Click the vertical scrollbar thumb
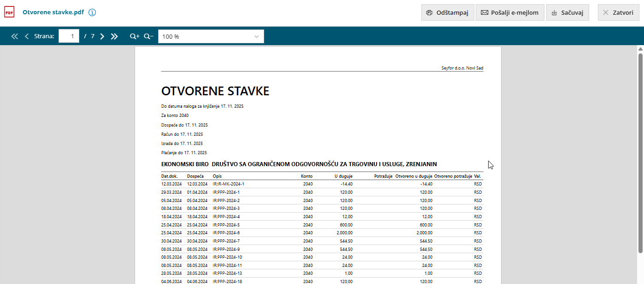Screen dimensions: 644x284 [x=640, y=152]
